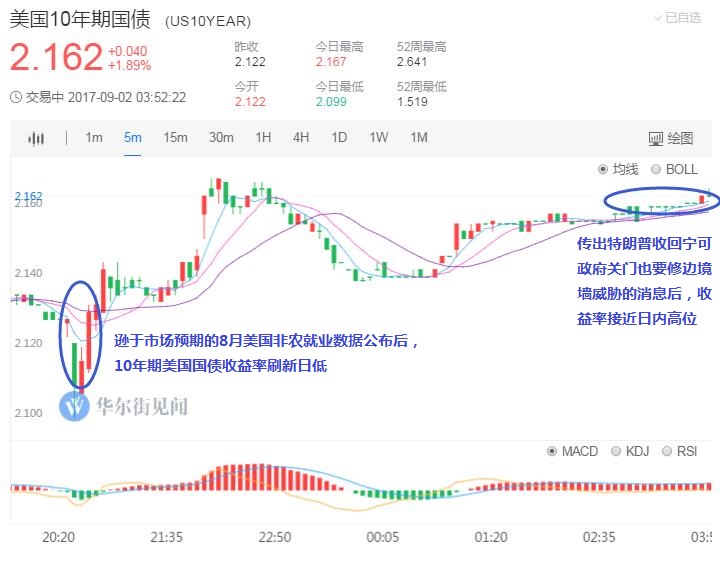Click the 21:35 time axis label
The width and height of the screenshot is (720, 565).
point(166,537)
